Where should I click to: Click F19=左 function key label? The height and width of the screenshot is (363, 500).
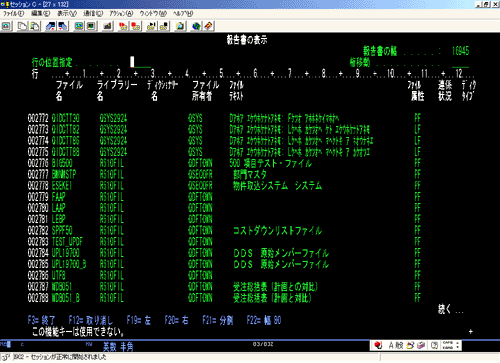[x=139, y=320]
